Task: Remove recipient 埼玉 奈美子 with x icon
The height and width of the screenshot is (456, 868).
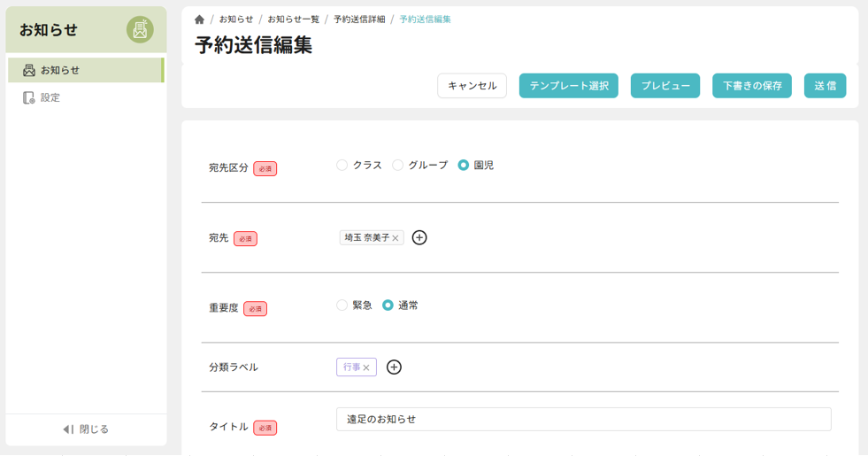Action: pos(396,238)
